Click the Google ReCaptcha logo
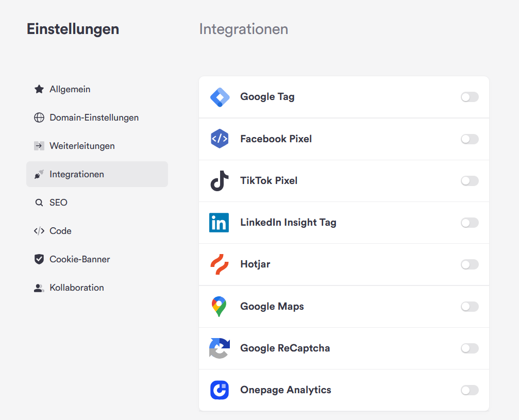 [x=220, y=348]
